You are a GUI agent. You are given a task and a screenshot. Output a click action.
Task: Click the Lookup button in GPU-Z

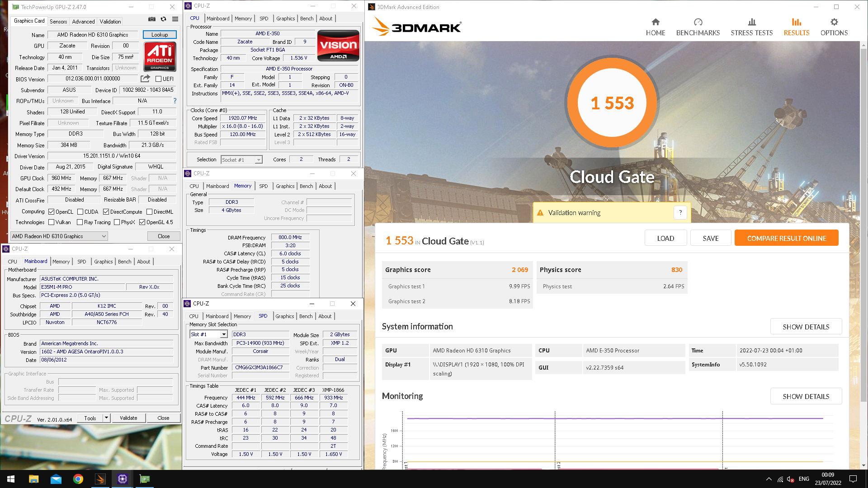[160, 35]
